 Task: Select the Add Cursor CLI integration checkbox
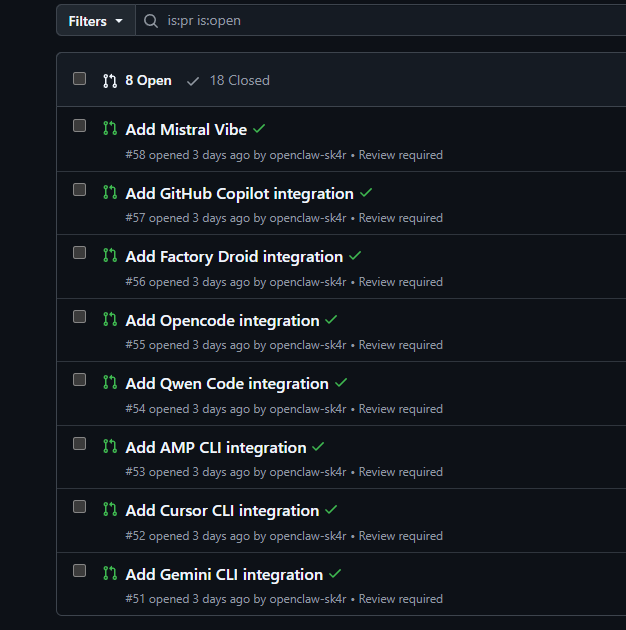(80, 507)
